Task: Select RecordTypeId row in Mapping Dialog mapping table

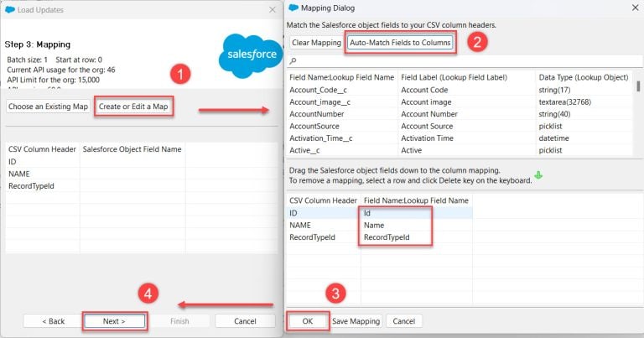Action: click(x=380, y=237)
